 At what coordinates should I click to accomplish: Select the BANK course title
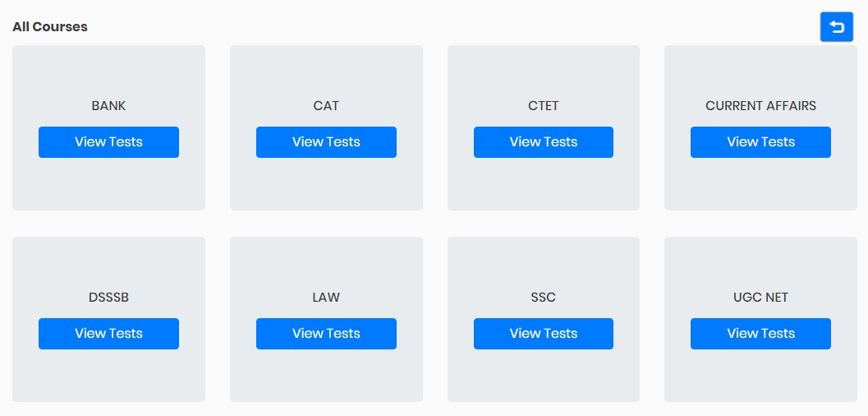tap(108, 106)
